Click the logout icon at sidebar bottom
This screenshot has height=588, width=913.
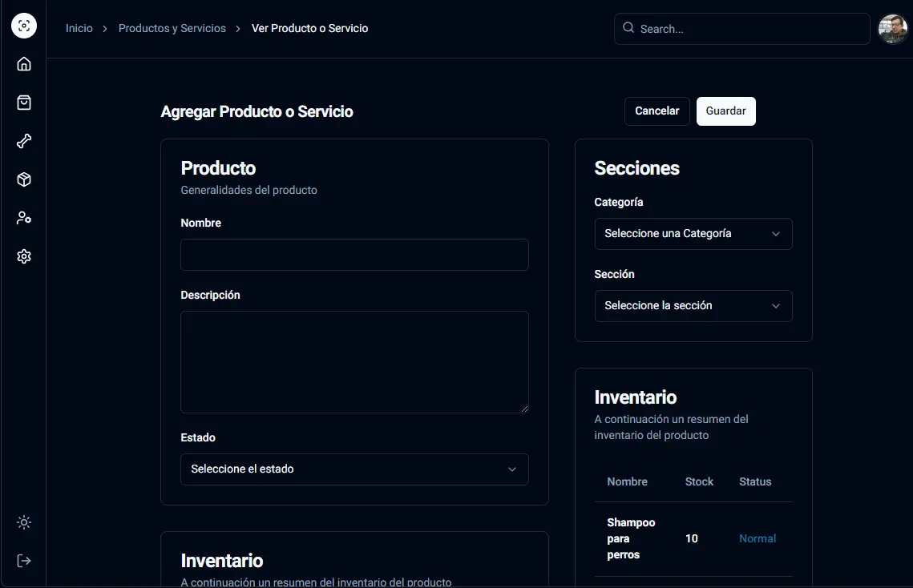pyautogui.click(x=23, y=560)
